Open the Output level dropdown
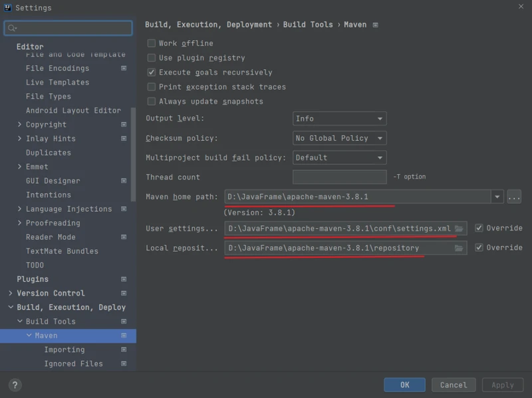Viewport: 532px width, 398px height. (x=339, y=119)
